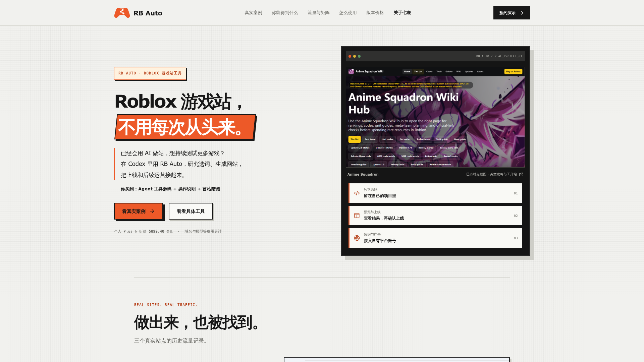Click the 你买到：Agent 工具源码 line

tap(170, 189)
